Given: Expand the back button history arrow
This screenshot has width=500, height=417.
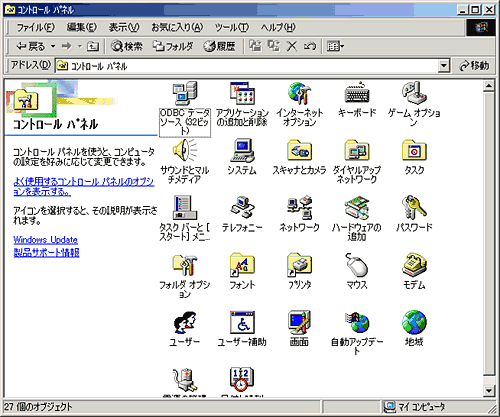Looking at the screenshot, I should click(x=53, y=46).
